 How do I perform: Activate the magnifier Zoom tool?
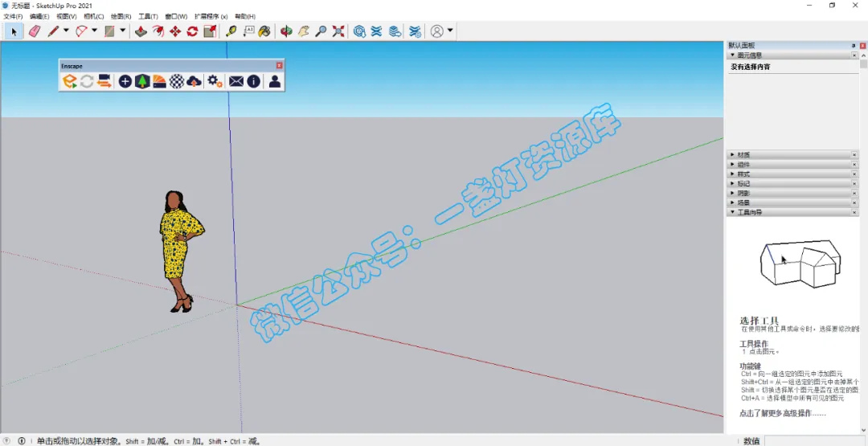point(321,31)
